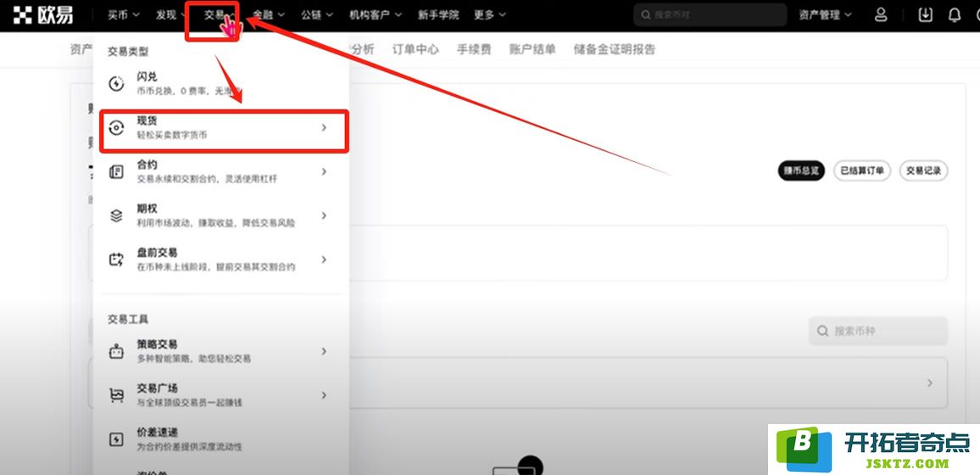Click the 搜索币对 search field
The width and height of the screenshot is (980, 475).
[710, 15]
